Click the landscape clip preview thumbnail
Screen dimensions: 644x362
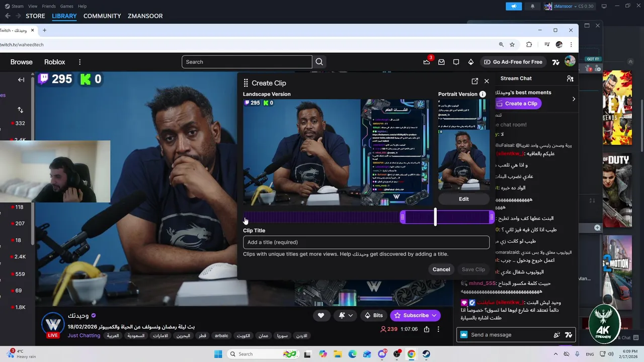tap(336, 152)
